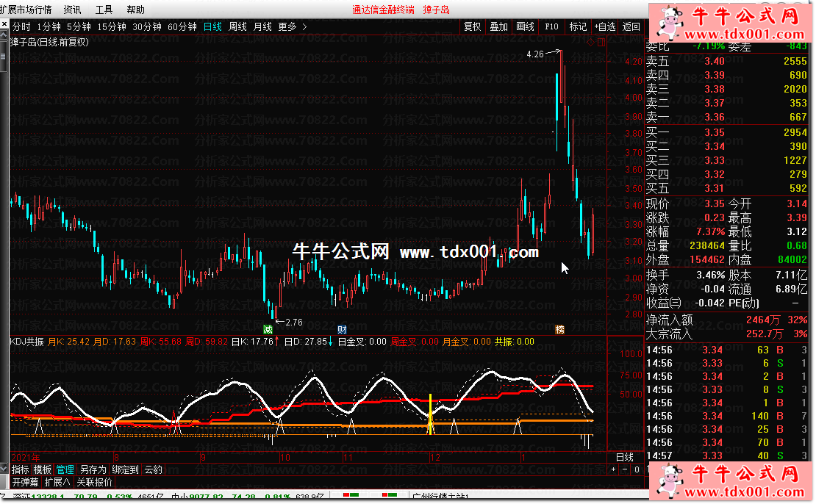Click the 叠加 overlay button
The image size is (816, 504).
[x=498, y=26]
